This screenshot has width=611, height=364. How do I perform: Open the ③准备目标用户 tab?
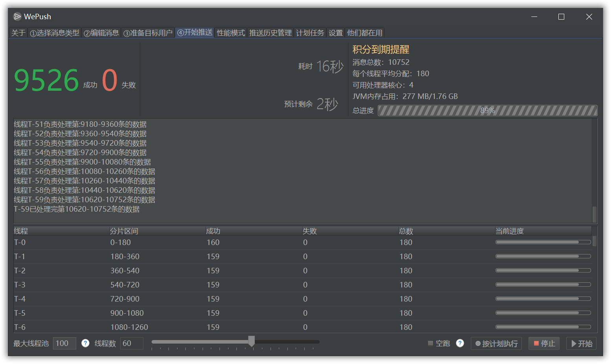[148, 33]
